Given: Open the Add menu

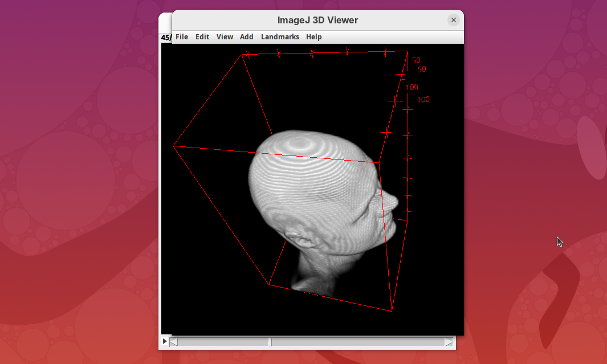Looking at the screenshot, I should [246, 37].
